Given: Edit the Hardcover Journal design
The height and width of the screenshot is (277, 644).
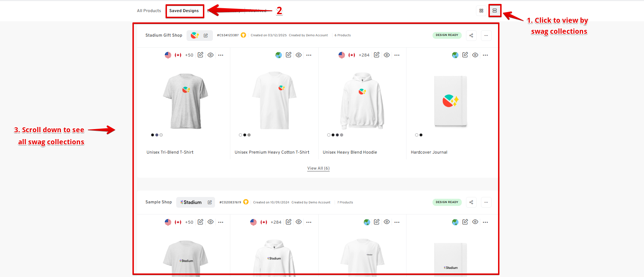Looking at the screenshot, I should [465, 55].
